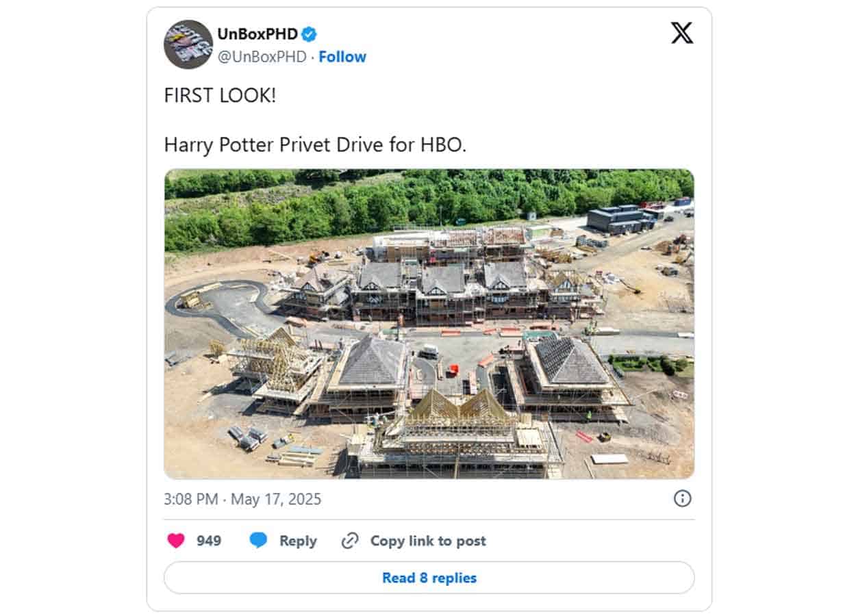Click the copy link chain icon

pyautogui.click(x=350, y=541)
